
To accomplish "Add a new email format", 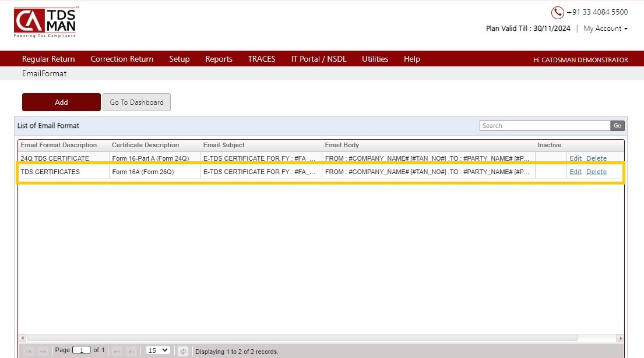I will [x=61, y=102].
